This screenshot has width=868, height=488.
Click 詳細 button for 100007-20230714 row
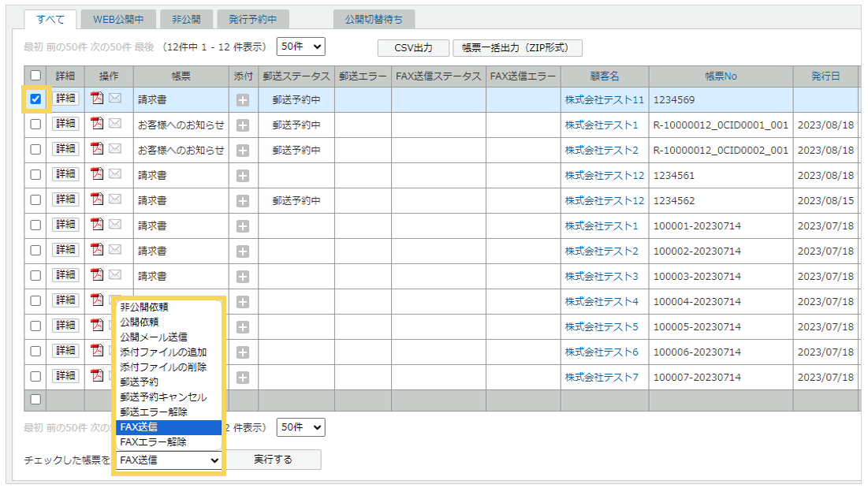tap(65, 376)
